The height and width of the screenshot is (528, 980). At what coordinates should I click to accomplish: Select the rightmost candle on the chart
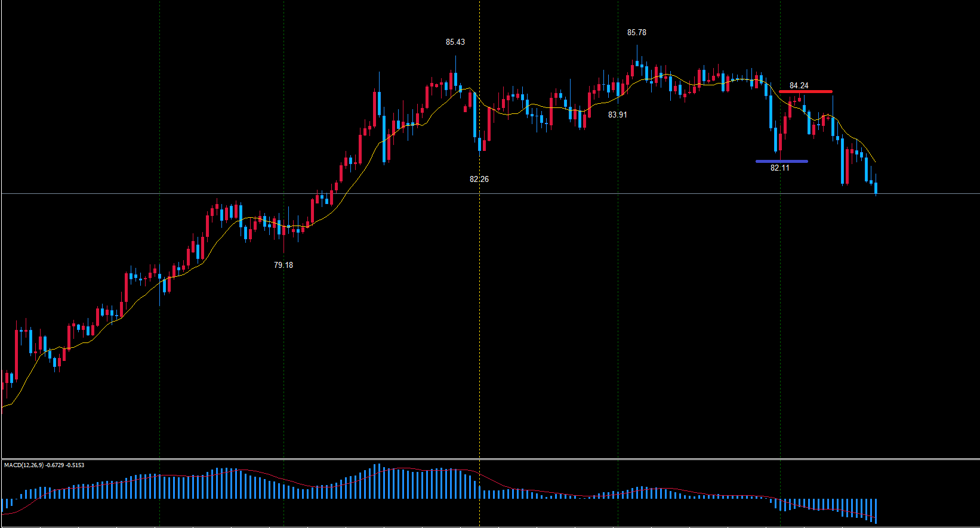(x=876, y=189)
